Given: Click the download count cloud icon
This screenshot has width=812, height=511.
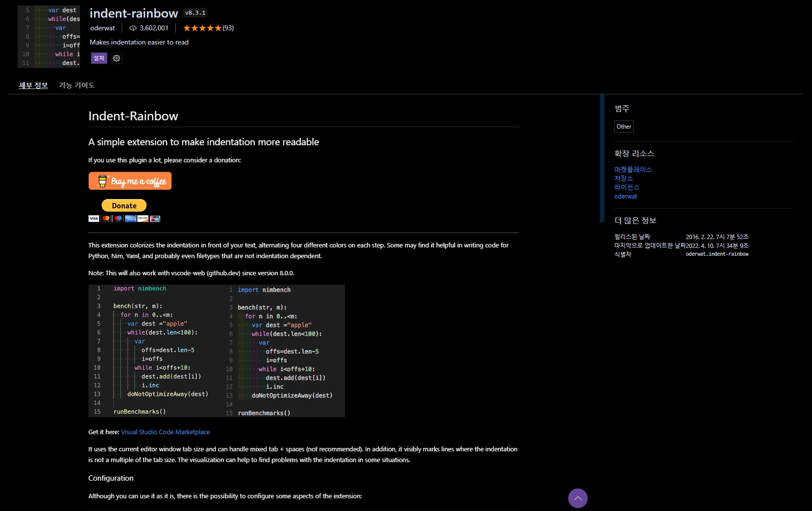Looking at the screenshot, I should point(133,28).
